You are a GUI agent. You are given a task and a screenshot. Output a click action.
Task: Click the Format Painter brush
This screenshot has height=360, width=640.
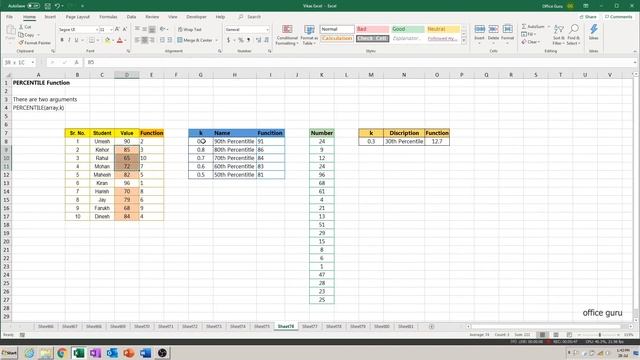coord(21,43)
